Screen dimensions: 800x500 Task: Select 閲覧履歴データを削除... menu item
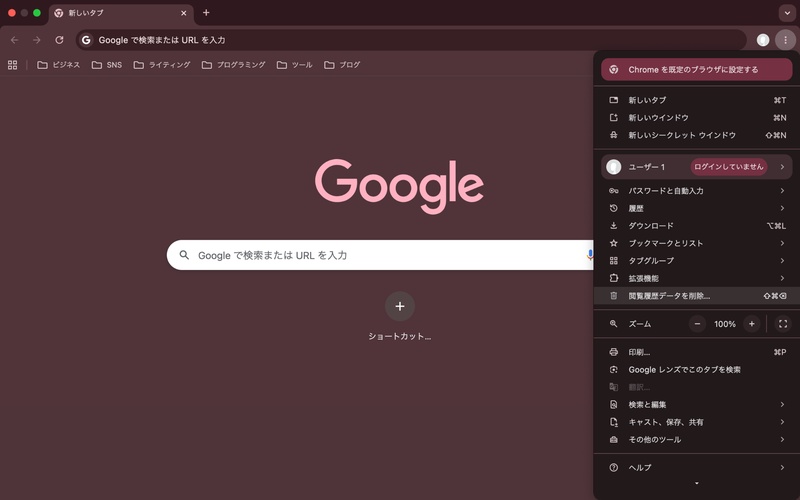696,296
